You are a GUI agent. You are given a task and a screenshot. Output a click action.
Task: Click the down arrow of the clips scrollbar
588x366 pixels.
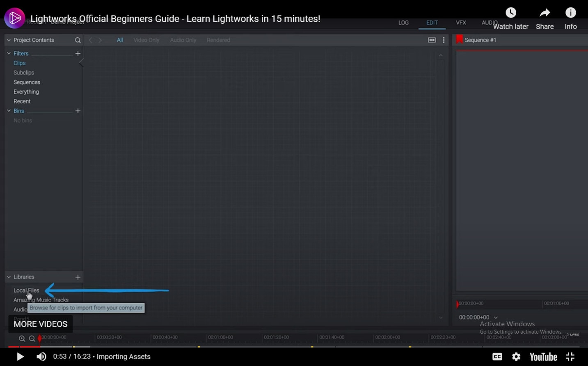[441, 318]
